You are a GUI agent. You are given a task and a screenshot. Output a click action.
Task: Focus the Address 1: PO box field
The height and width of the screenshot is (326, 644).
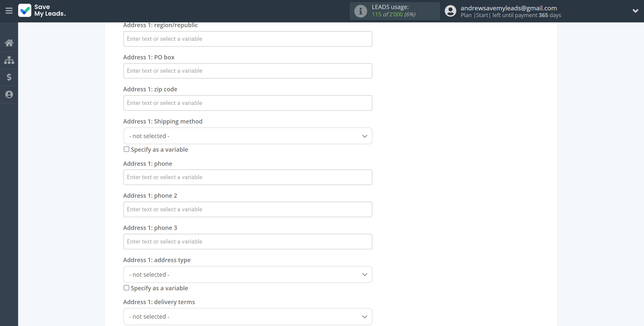[x=248, y=71]
